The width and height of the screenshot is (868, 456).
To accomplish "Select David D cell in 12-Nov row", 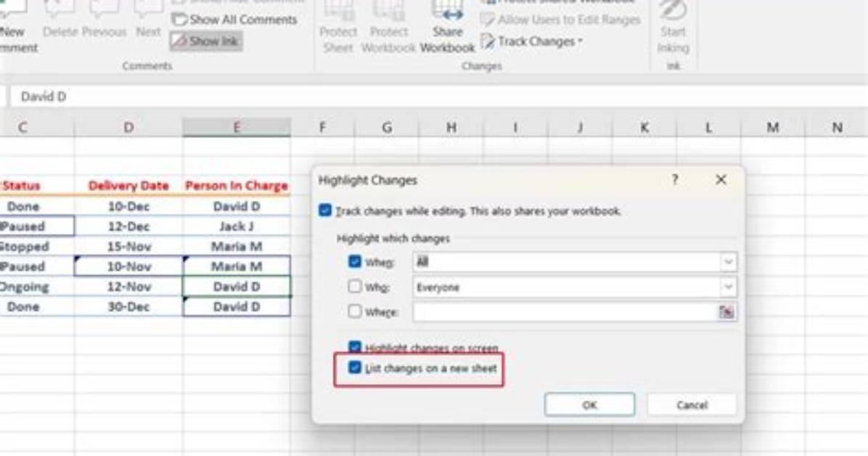I will [x=237, y=287].
